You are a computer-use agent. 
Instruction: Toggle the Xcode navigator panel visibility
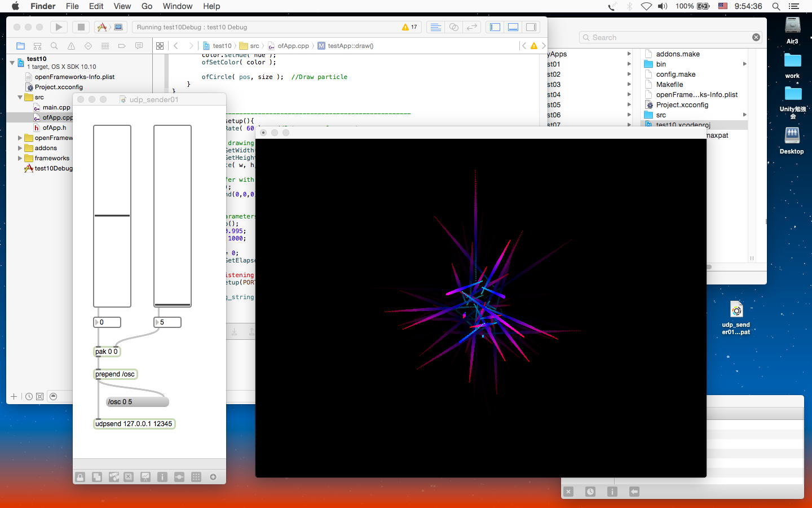click(495, 27)
